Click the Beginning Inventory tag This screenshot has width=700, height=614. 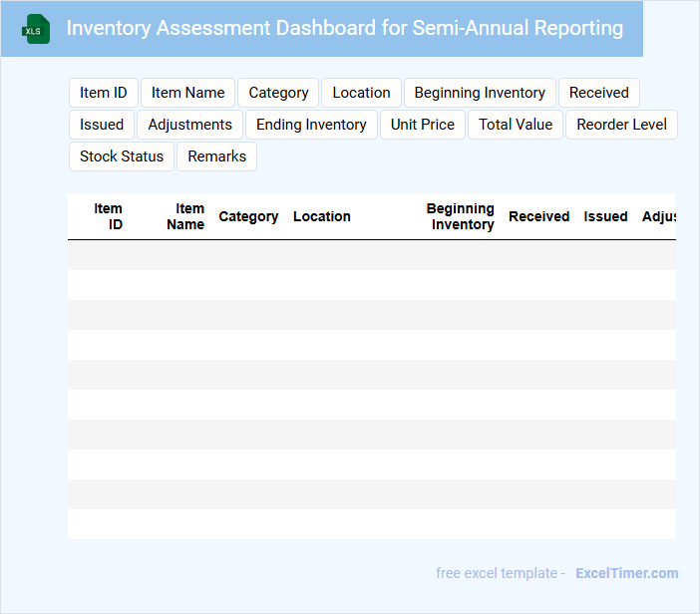(480, 93)
